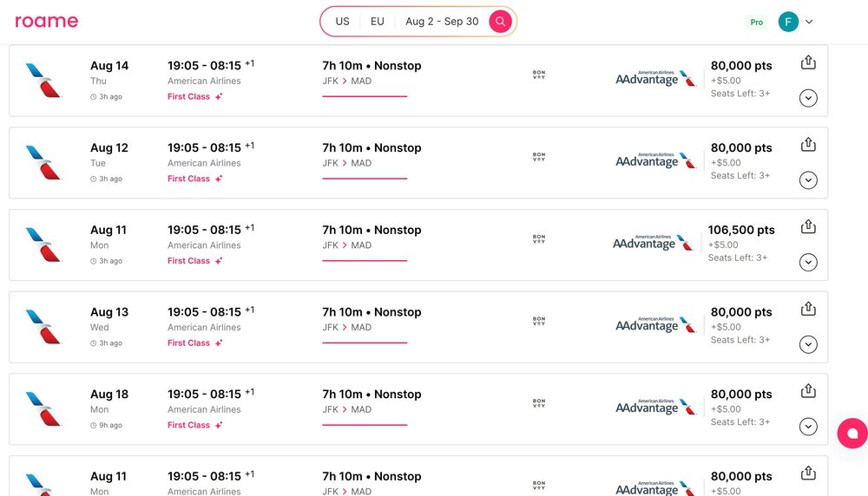Edit the Aug 2 - Sep 30 date range
This screenshot has width=868, height=496.
coord(442,22)
